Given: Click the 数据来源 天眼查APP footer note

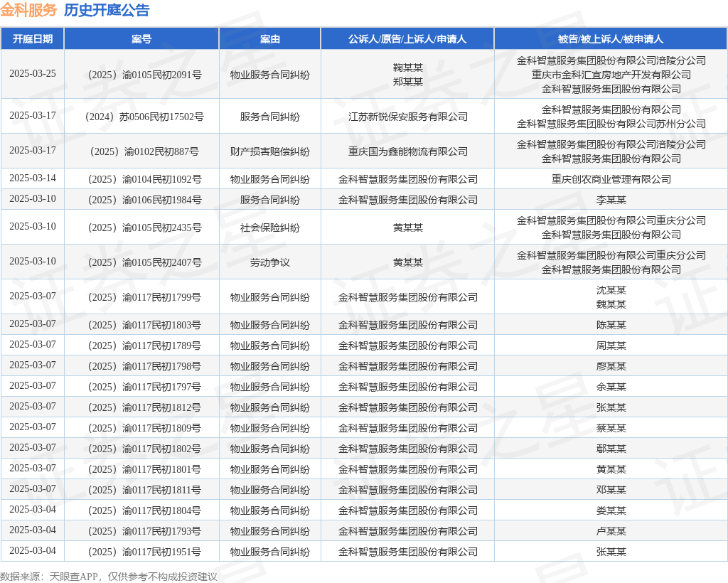Looking at the screenshot, I should pos(109,576).
